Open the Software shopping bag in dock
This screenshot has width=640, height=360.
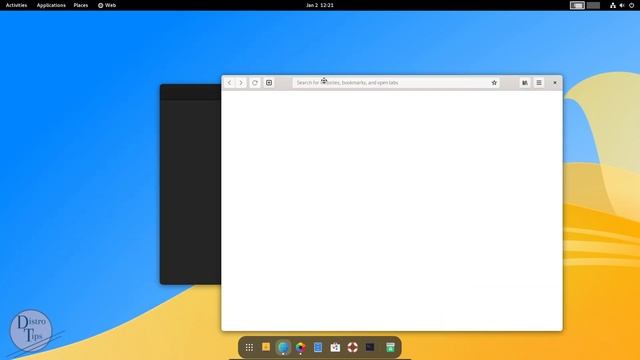(x=335, y=347)
